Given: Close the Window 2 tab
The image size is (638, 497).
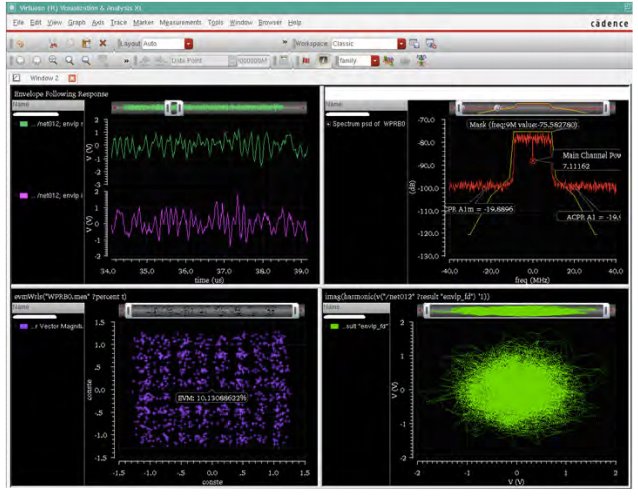Looking at the screenshot, I should tap(72, 78).
